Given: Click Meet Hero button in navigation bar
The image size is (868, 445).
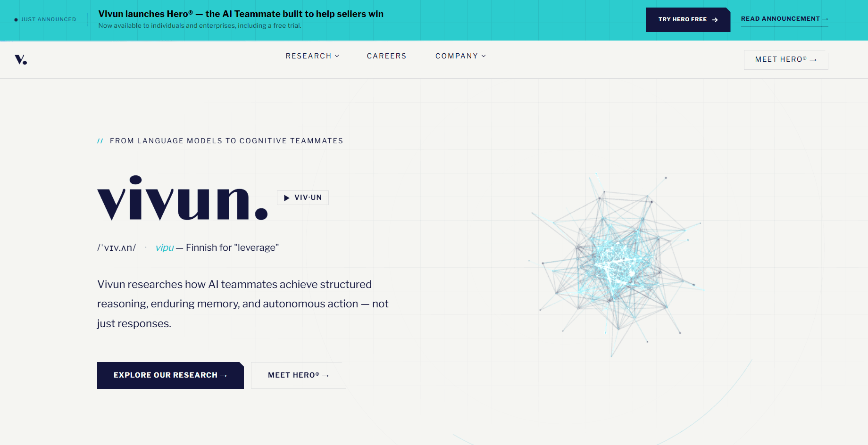Looking at the screenshot, I should pos(786,60).
